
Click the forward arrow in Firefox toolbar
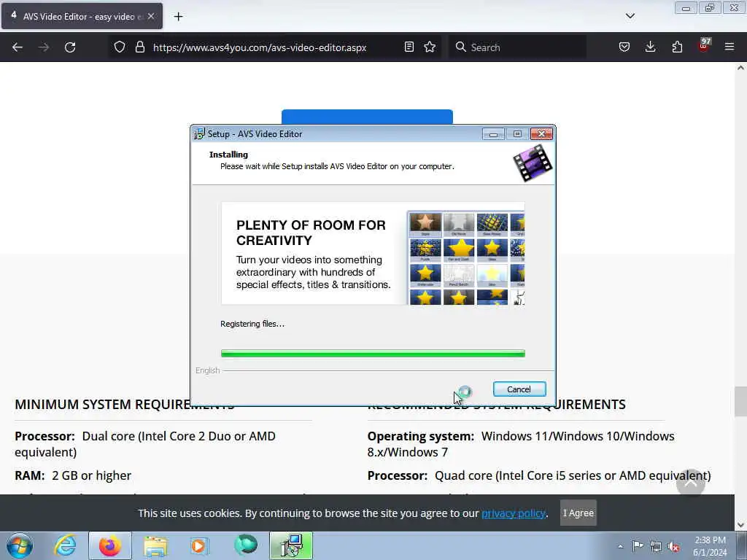[x=43, y=47]
